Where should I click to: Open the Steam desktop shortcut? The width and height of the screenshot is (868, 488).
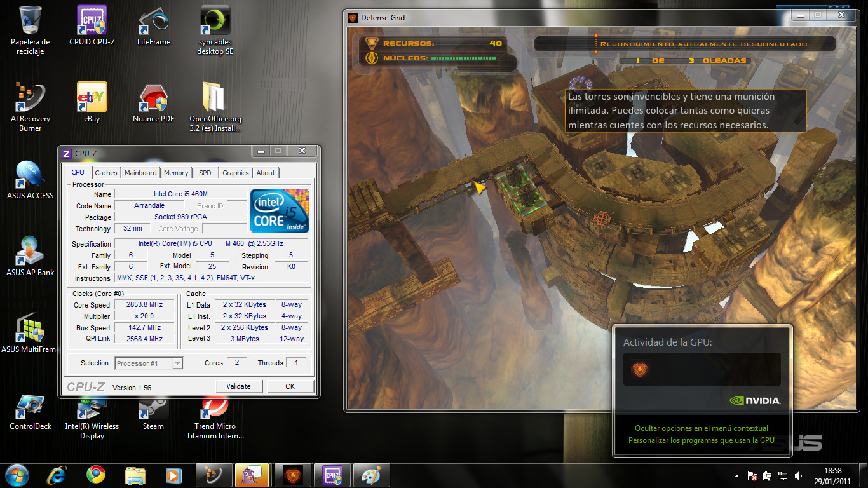(x=153, y=410)
